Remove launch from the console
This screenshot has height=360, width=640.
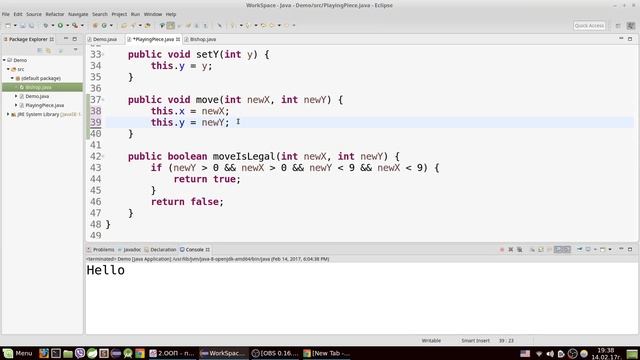[x=511, y=249]
